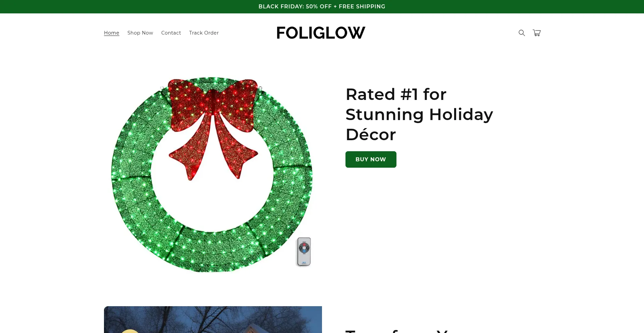
Task: Click the "Stunning Holiday" headline line
Action: tap(419, 114)
